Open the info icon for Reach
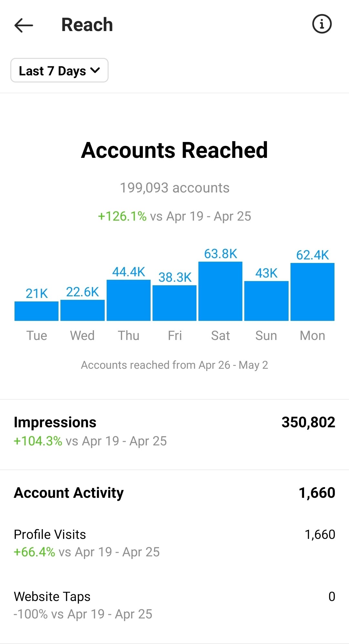Image resolution: width=349 pixels, height=644 pixels. pyautogui.click(x=322, y=24)
